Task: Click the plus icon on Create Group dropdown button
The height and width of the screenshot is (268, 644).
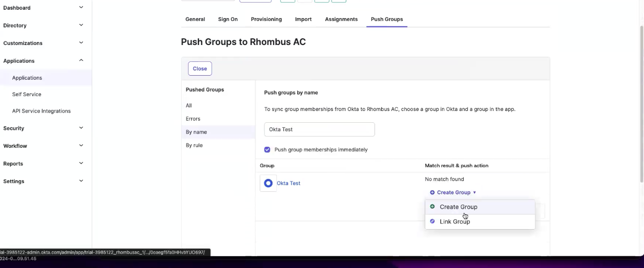Action: (432, 192)
